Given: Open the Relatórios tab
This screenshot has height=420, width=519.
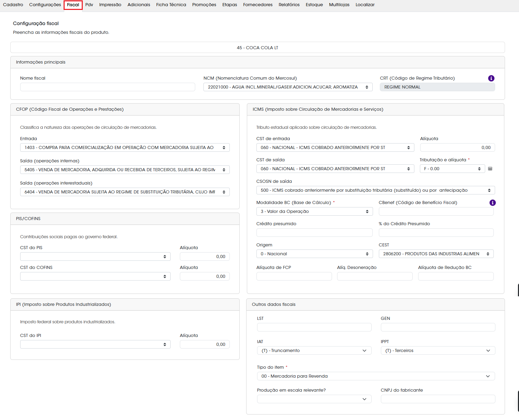Looking at the screenshot, I should tap(289, 5).
